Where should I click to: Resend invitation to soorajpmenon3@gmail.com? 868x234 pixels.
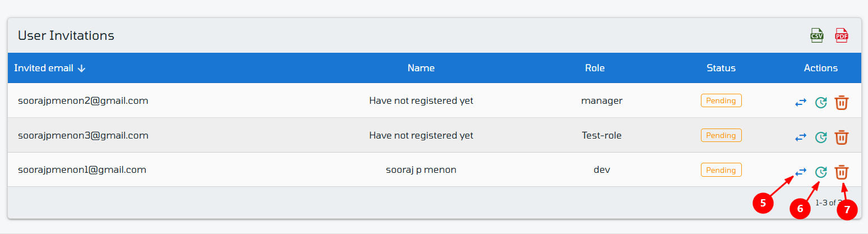(x=821, y=137)
